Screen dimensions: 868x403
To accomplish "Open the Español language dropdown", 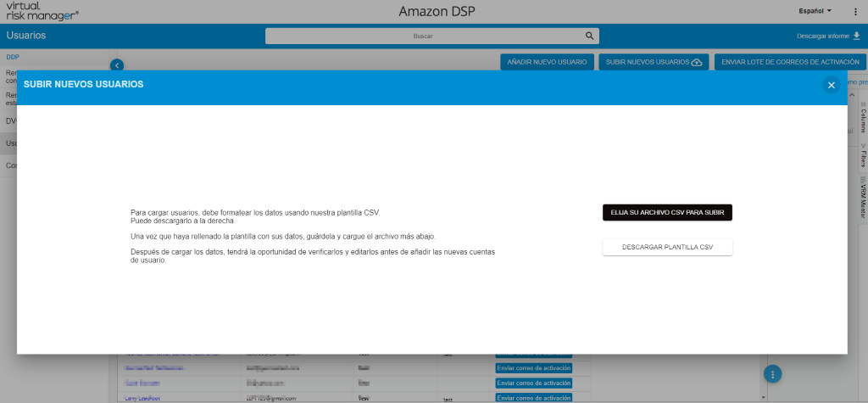I will (815, 10).
